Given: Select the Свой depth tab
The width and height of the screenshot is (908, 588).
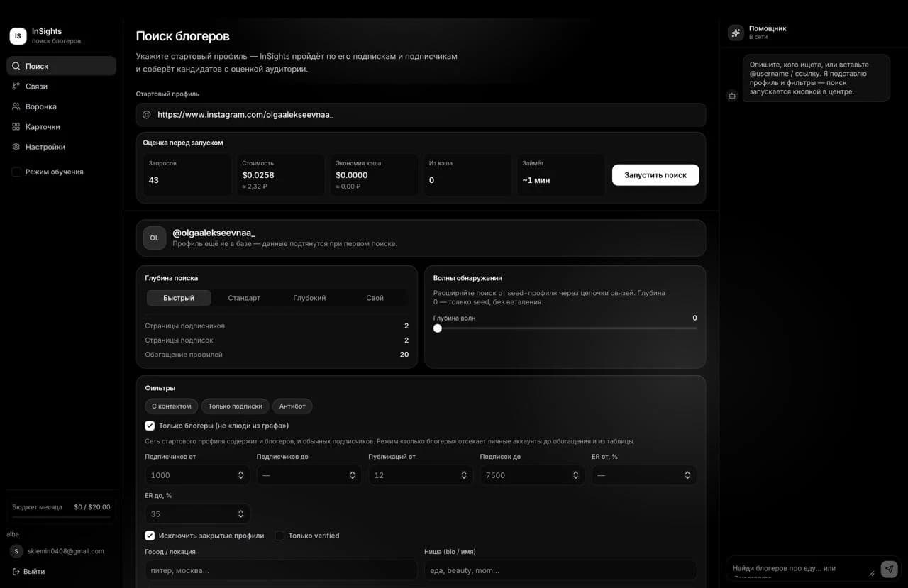Looking at the screenshot, I should click(x=375, y=298).
